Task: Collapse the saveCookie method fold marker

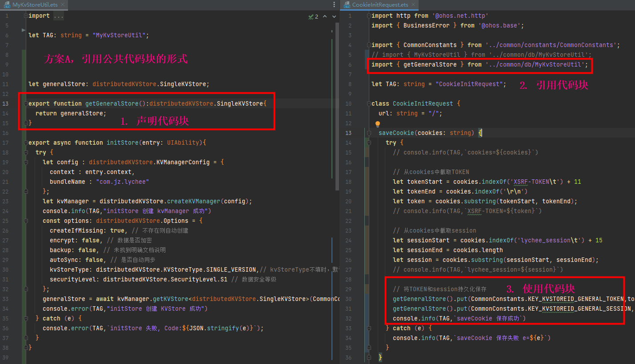Action: coord(369,133)
